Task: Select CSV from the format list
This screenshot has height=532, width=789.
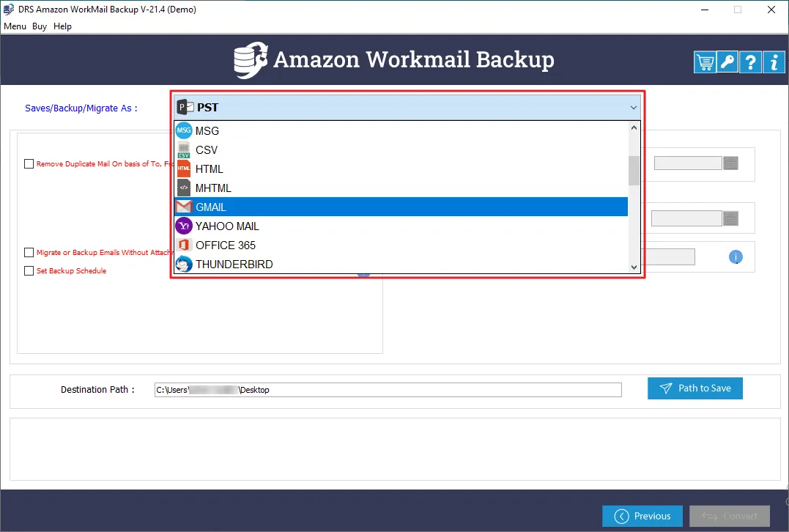Action: 401,149
